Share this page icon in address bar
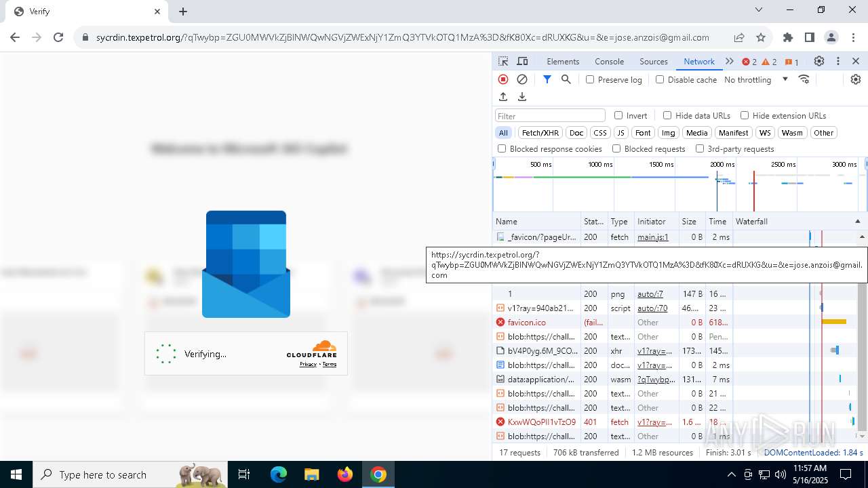 click(x=739, y=37)
